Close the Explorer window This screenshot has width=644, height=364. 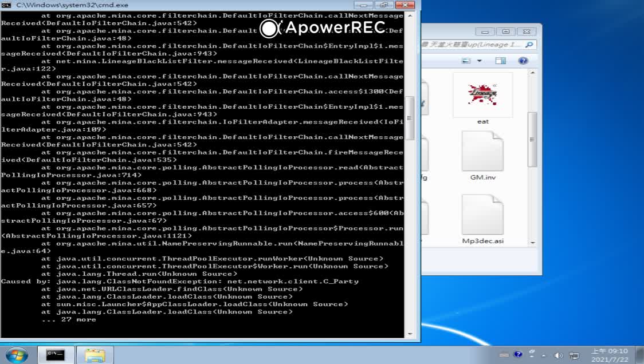pos(527,31)
